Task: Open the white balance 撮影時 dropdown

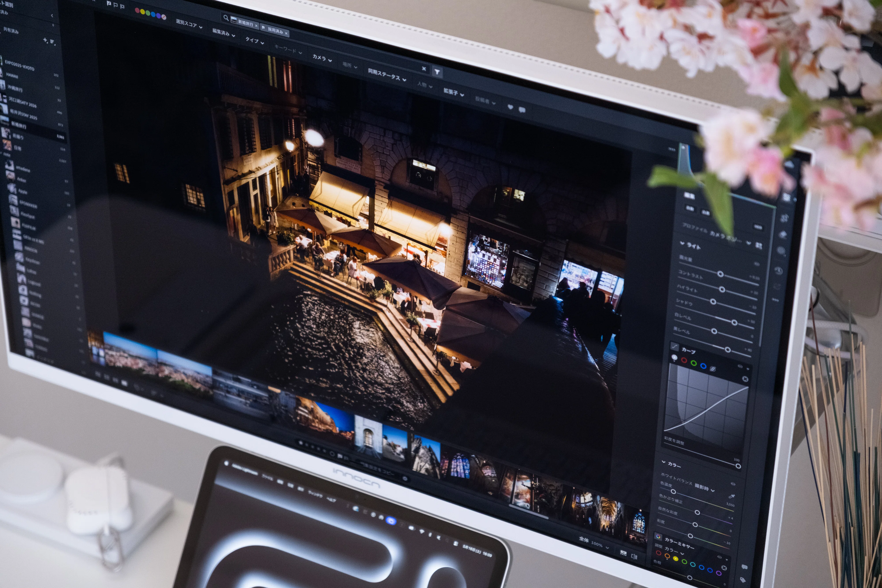Action: coord(705,488)
